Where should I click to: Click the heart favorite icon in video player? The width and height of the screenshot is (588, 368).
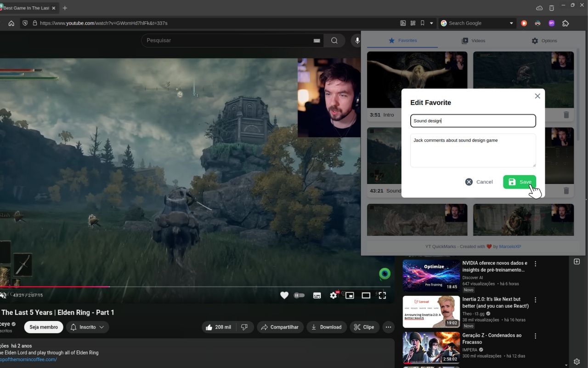[x=284, y=295]
